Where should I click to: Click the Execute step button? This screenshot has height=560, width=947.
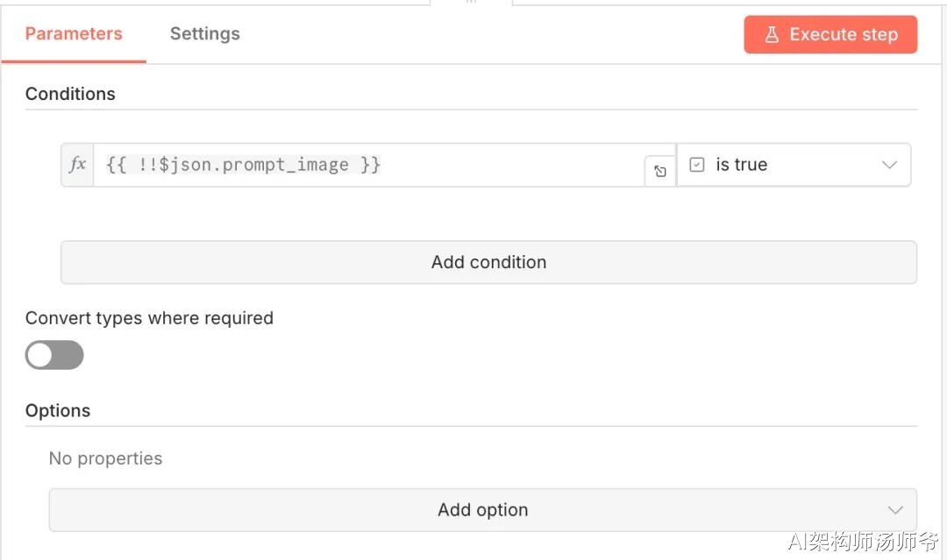[830, 35]
